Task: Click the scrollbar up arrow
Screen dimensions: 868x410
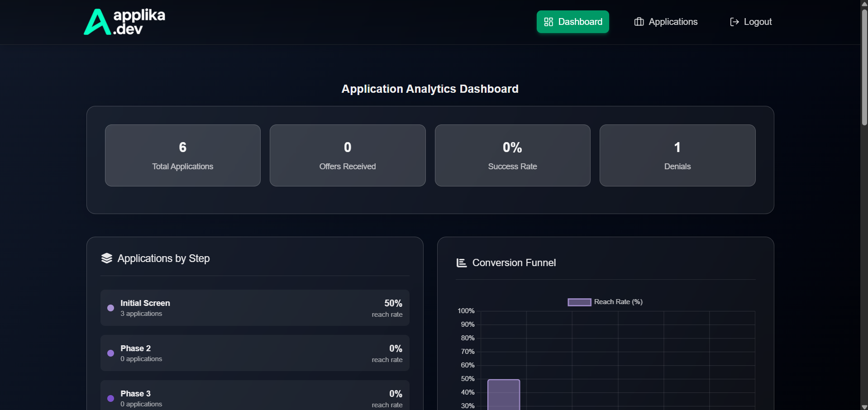Action: click(x=864, y=3)
